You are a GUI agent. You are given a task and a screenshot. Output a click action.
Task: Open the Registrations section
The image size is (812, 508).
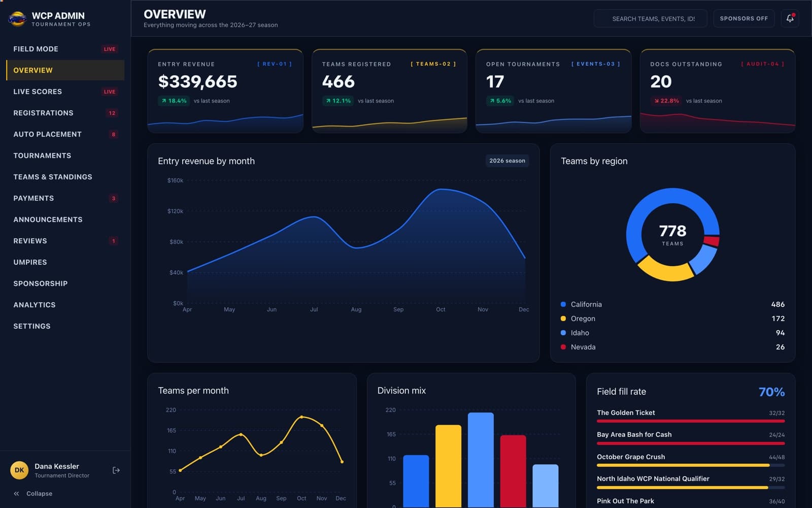point(65,113)
